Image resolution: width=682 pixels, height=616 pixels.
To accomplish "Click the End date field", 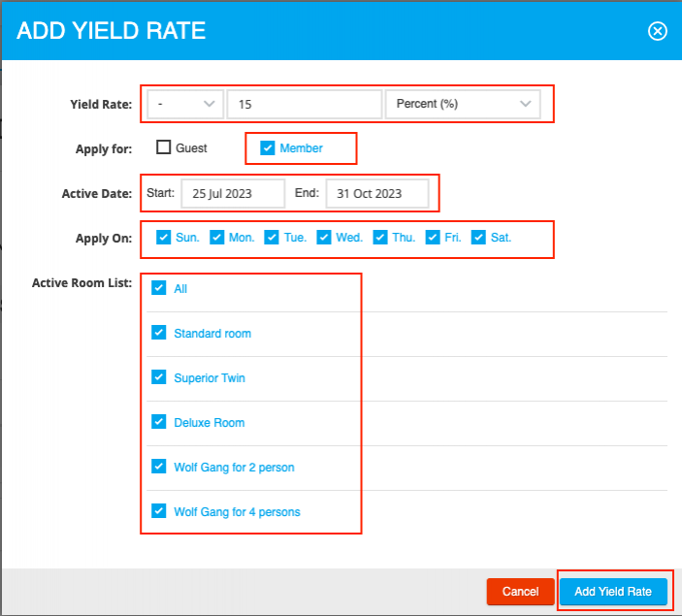I will pyautogui.click(x=376, y=193).
